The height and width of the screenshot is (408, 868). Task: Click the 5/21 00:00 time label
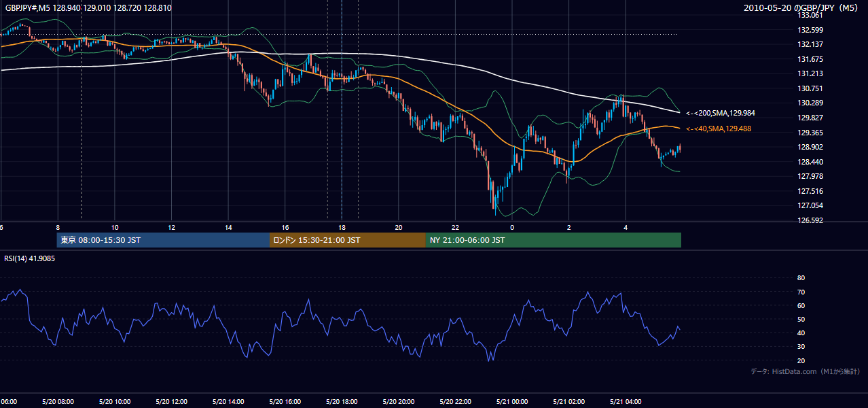click(511, 402)
